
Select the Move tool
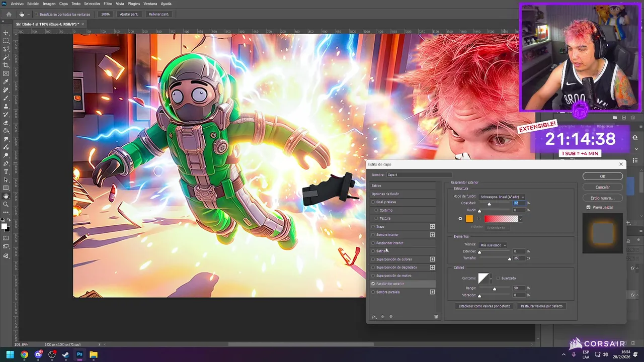[6, 33]
